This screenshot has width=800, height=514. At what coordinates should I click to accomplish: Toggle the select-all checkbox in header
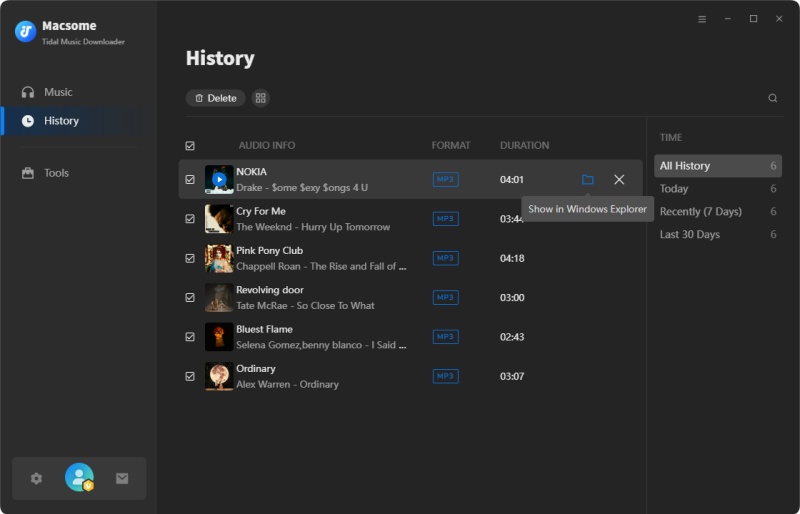click(190, 146)
